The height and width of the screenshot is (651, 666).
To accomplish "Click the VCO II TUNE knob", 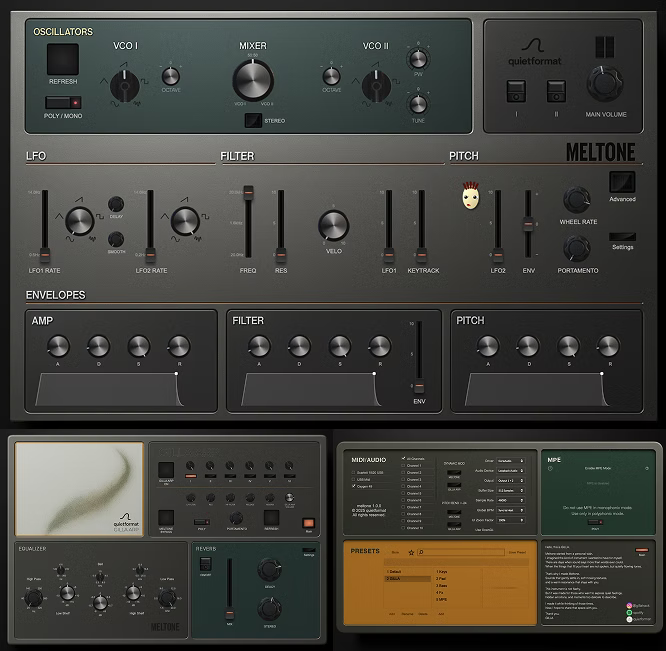I will pyautogui.click(x=418, y=104).
